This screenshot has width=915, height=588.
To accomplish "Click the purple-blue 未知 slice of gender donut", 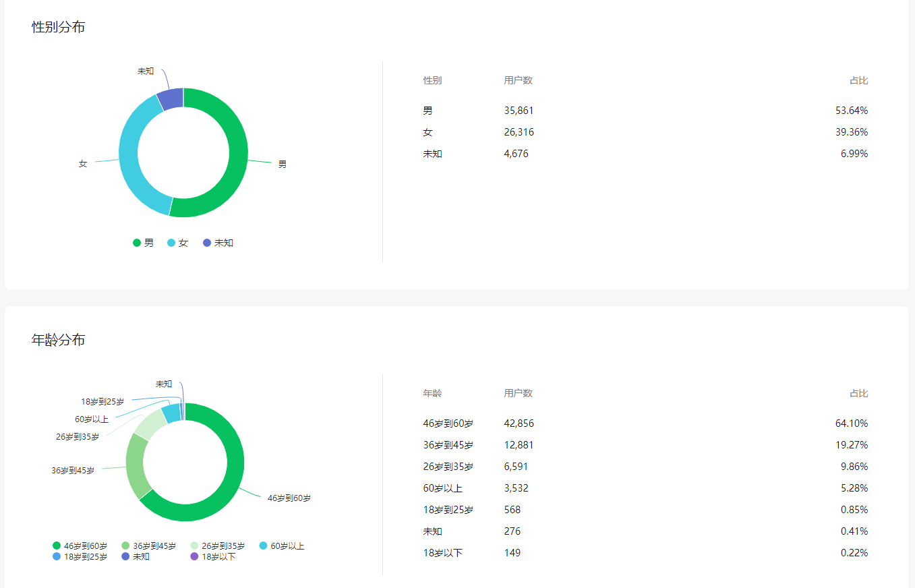I will 171,98.
